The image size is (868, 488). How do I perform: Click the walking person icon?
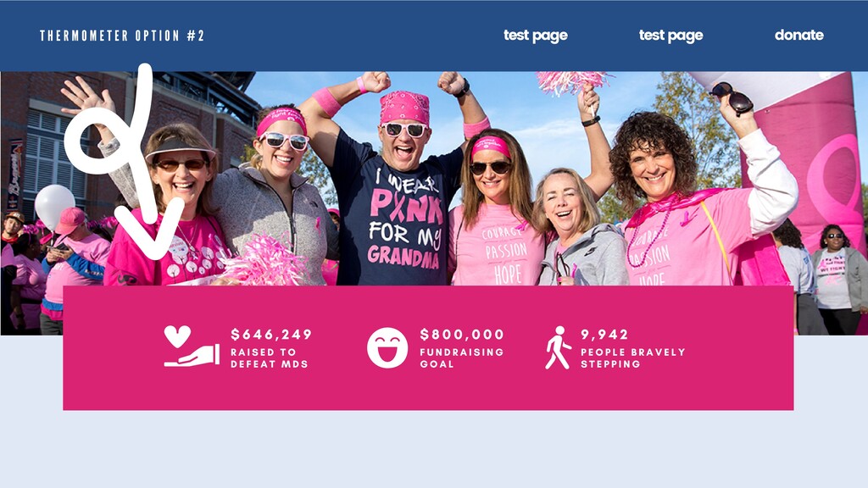[x=558, y=347]
